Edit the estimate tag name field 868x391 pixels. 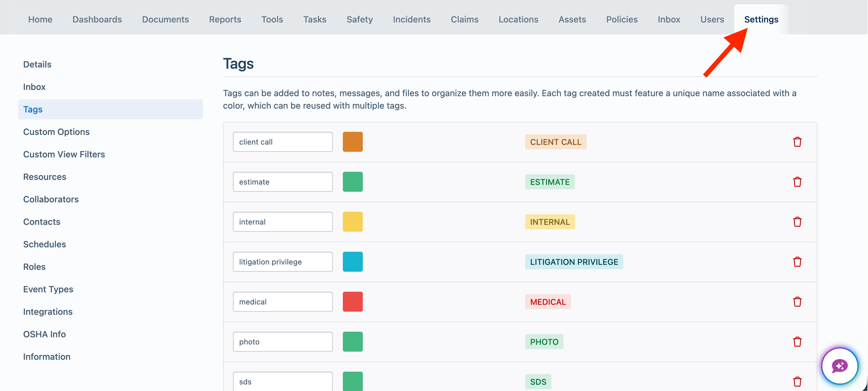point(283,182)
